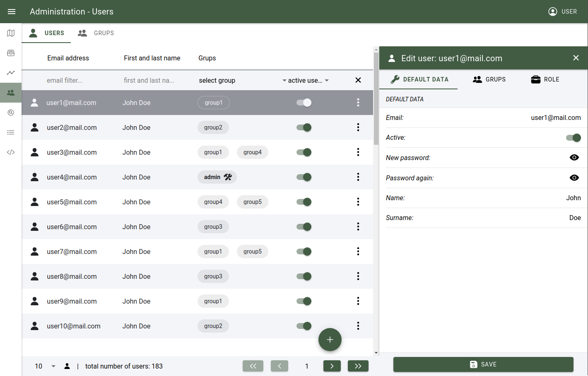Open the active users filter dropdown
Screen dimensions: 588x376
coord(308,80)
